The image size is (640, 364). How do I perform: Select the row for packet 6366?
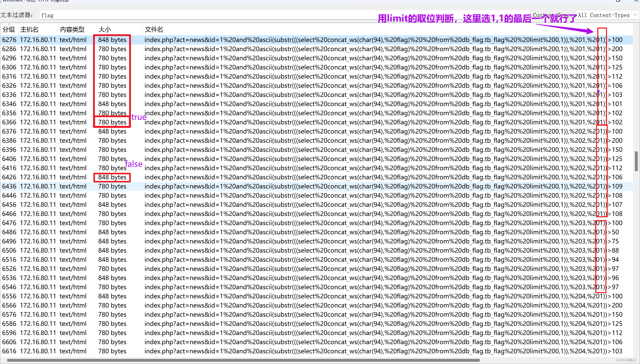[x=316, y=122]
